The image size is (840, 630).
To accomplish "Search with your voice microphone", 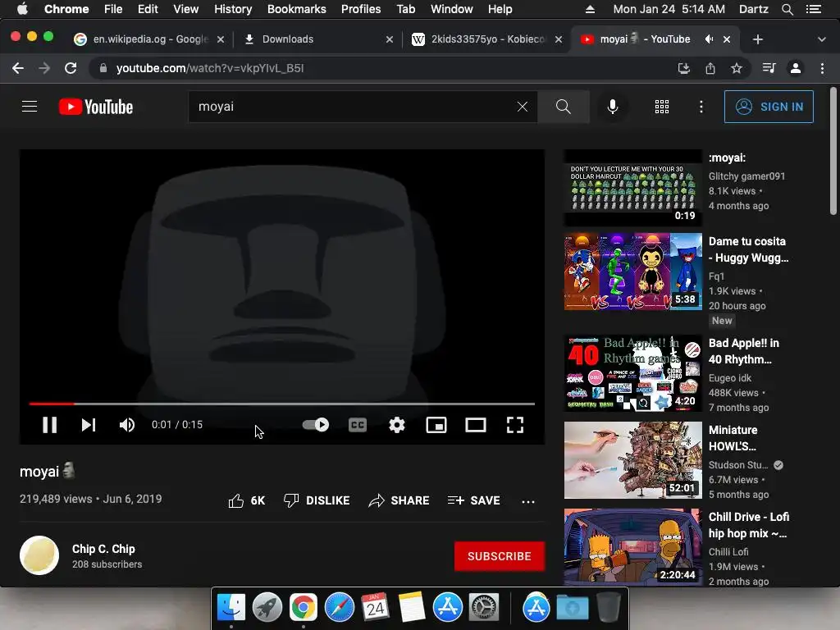I will (613, 107).
